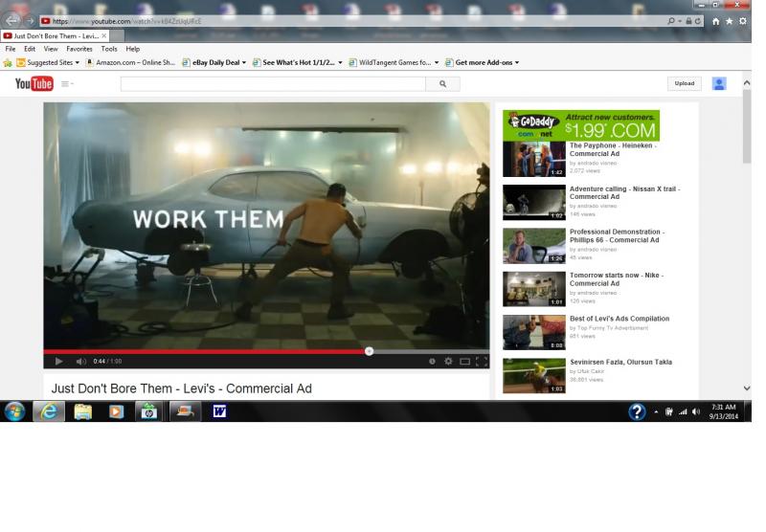Click the address bar URL
This screenshot has height=532, width=766.
127,21
